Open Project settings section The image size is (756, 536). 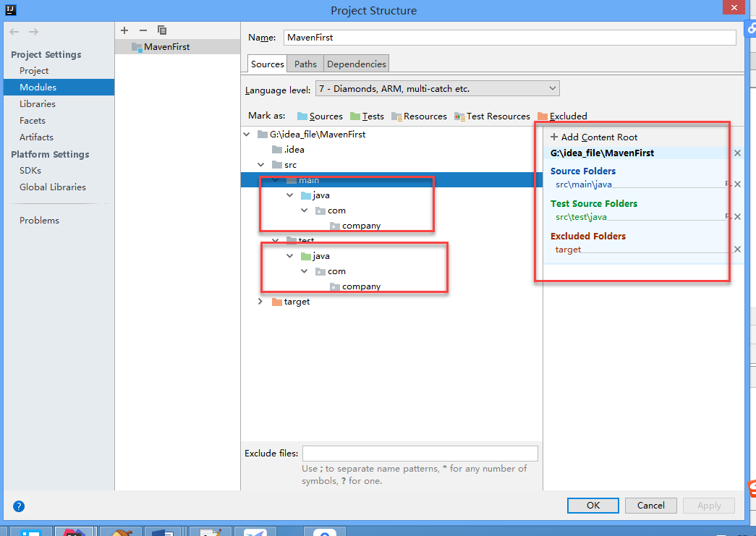click(x=34, y=71)
